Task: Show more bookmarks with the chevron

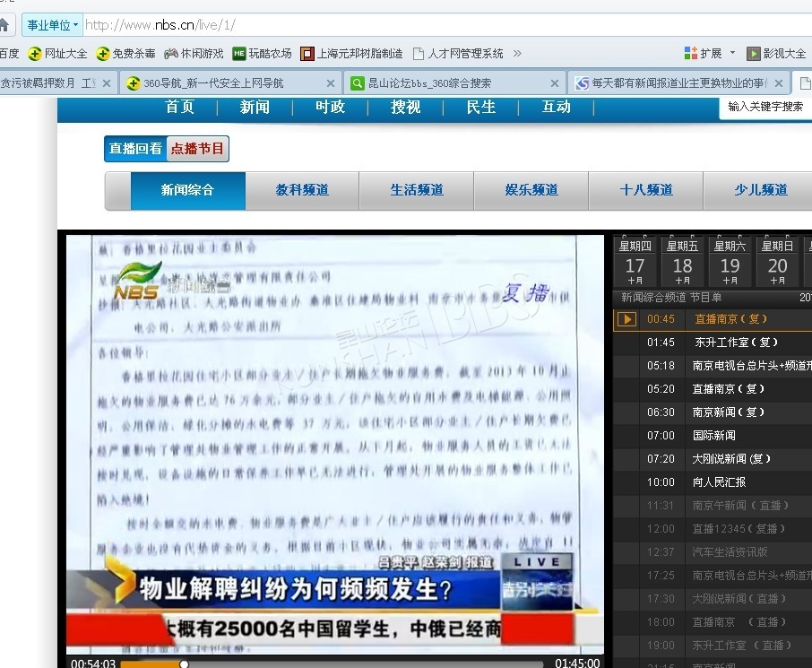Action: [517, 54]
